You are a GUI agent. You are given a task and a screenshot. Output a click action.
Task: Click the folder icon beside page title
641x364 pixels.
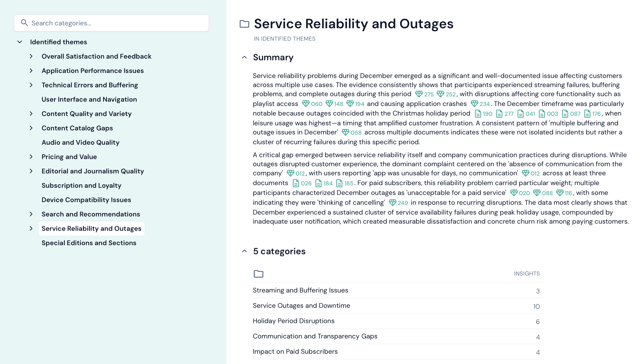(x=244, y=24)
